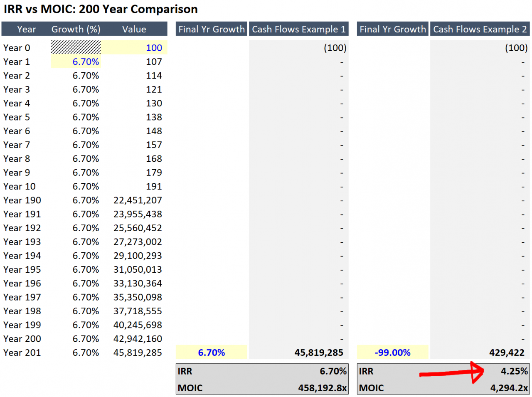Select the Cash Flows Example 2 header
Viewport: 532px width, 397px height.
coord(480,29)
